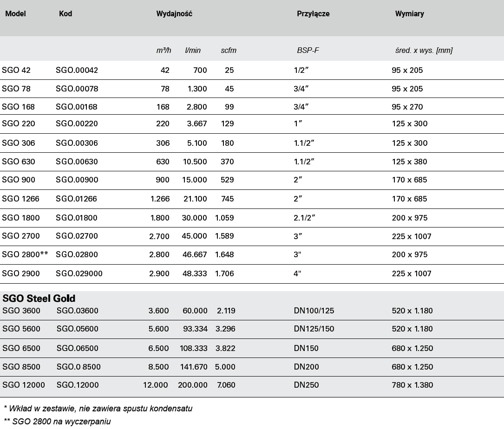Select the Wymiary column header

click(410, 14)
